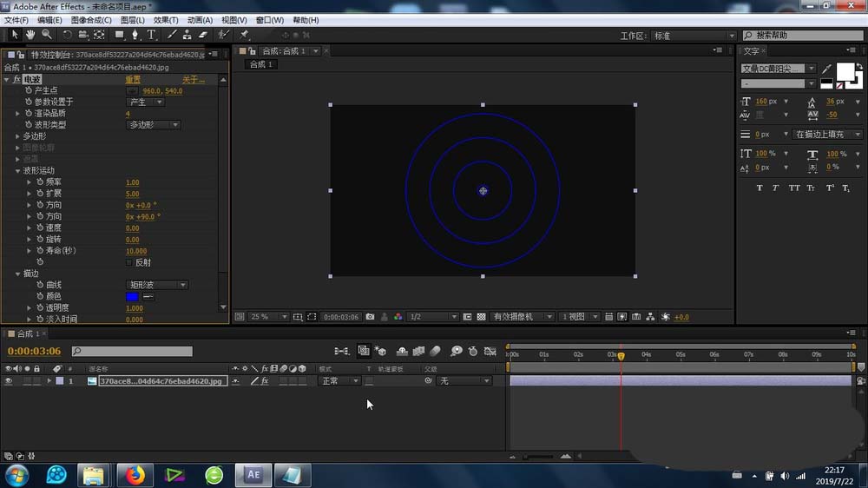Select the Hand tool in toolbar
The height and width of the screenshot is (488, 868).
coord(30,35)
